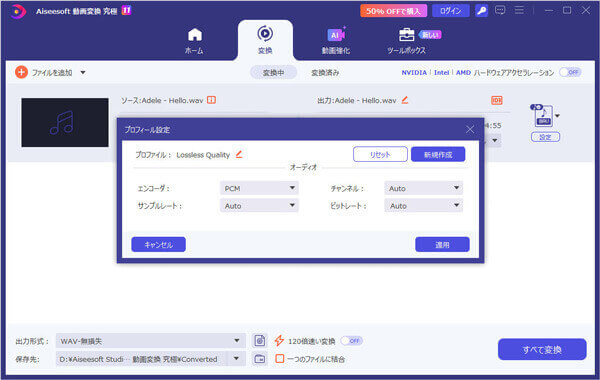Click the source file info icon

point(212,100)
